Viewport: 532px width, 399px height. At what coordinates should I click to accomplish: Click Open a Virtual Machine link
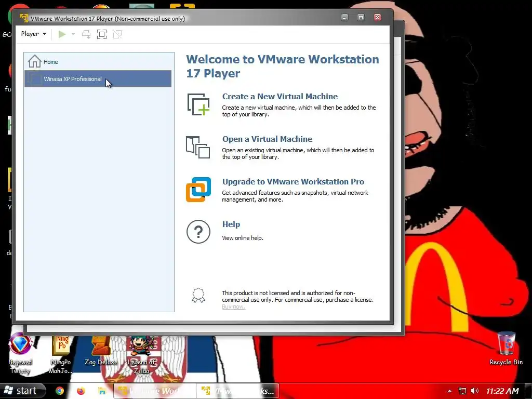pyautogui.click(x=267, y=139)
